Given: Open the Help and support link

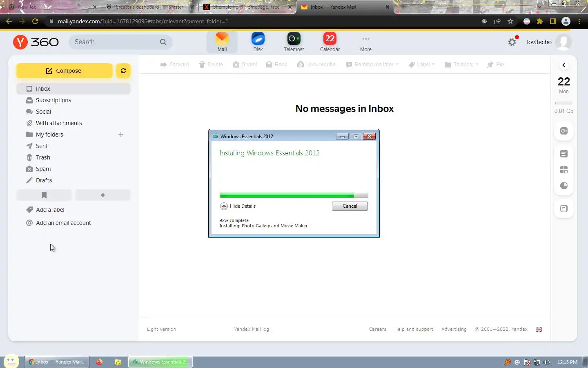Looking at the screenshot, I should pos(414,329).
